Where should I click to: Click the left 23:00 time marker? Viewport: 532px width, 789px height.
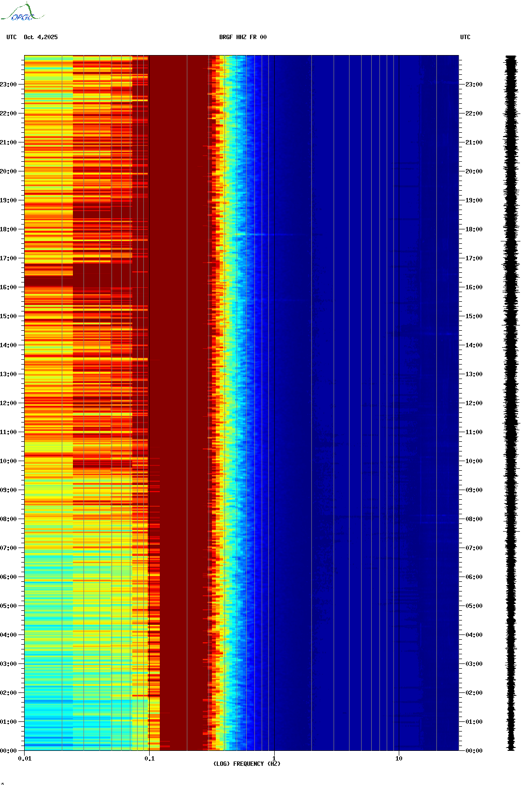8,85
